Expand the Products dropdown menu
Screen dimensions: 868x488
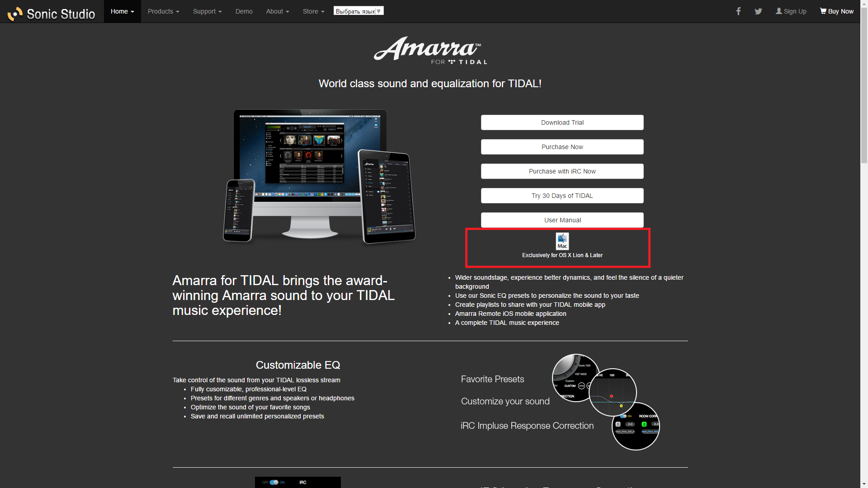pyautogui.click(x=164, y=11)
